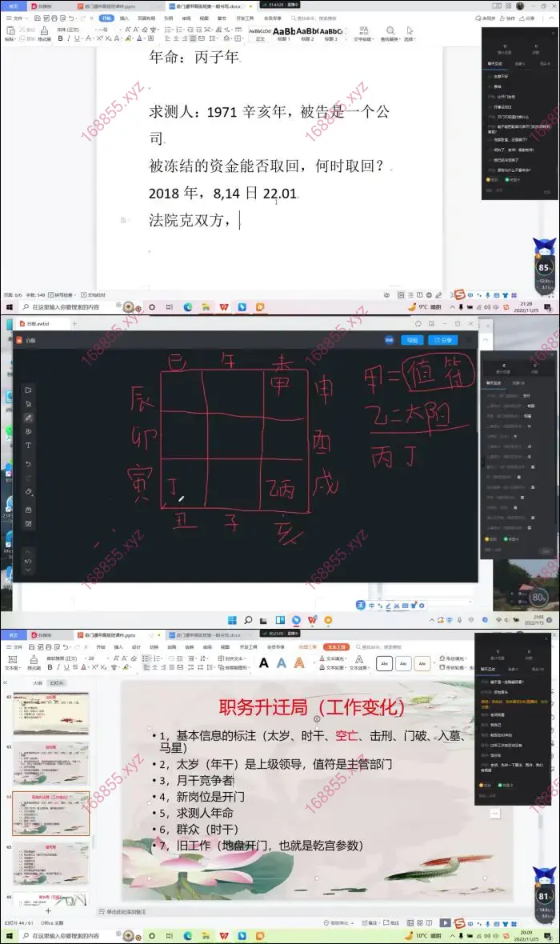
Task: Click the 格式刷 format painter in Writer
Action: (x=44, y=33)
